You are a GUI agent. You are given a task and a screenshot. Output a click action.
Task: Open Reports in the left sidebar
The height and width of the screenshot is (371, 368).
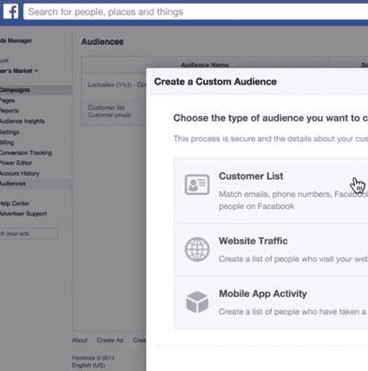(x=9, y=111)
